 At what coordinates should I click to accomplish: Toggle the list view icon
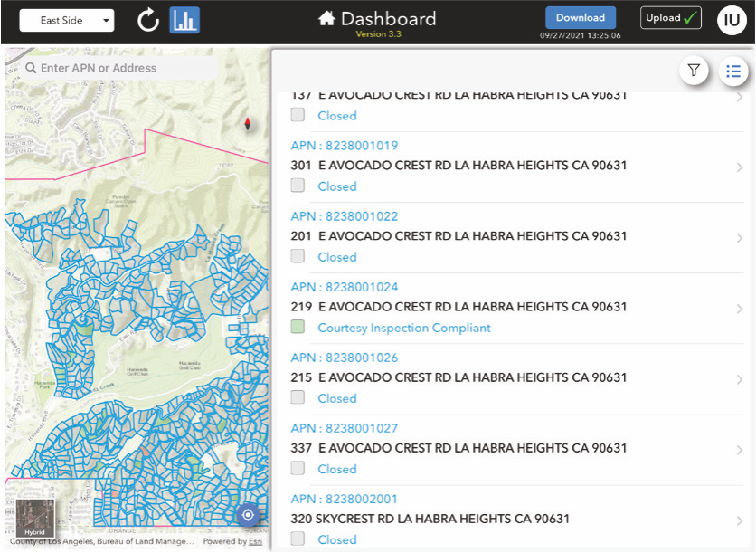(x=733, y=71)
